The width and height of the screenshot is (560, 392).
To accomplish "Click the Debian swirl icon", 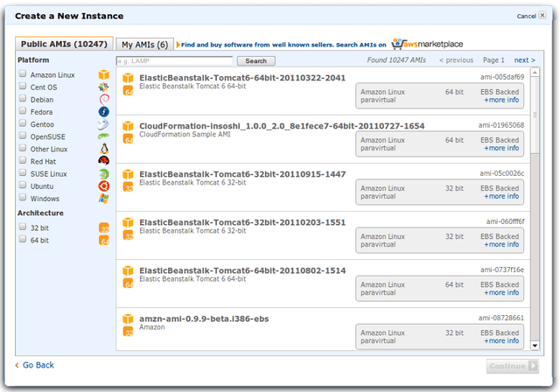I will tap(103, 100).
